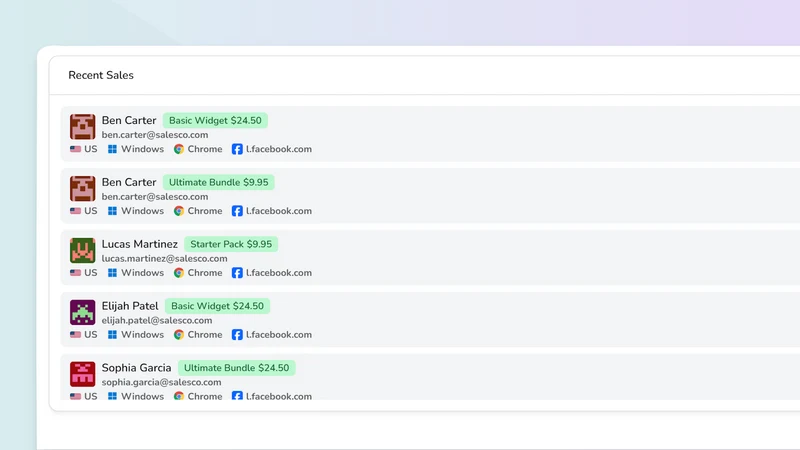Select the 'Basic Widget $24.50' badge for Ben Carter
This screenshot has height=450, width=800.
[215, 120]
